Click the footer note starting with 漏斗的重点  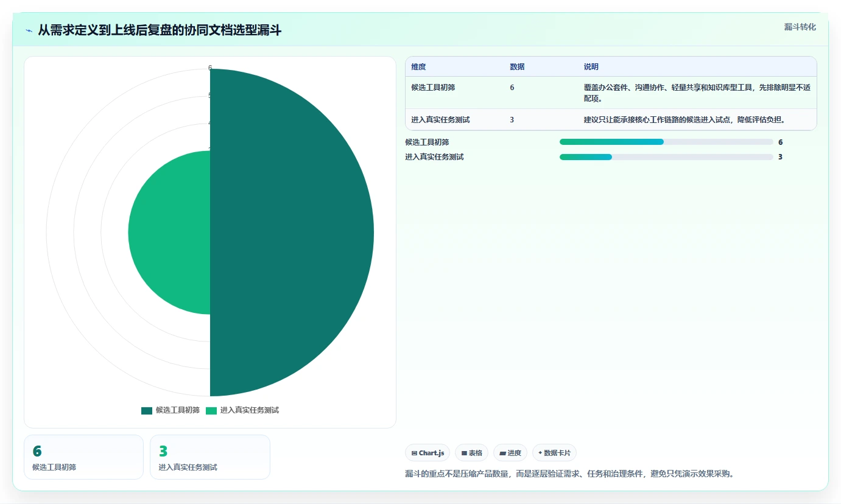pyautogui.click(x=569, y=474)
